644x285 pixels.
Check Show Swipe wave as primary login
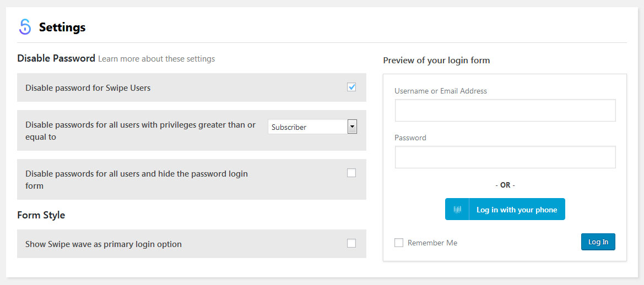click(x=351, y=243)
